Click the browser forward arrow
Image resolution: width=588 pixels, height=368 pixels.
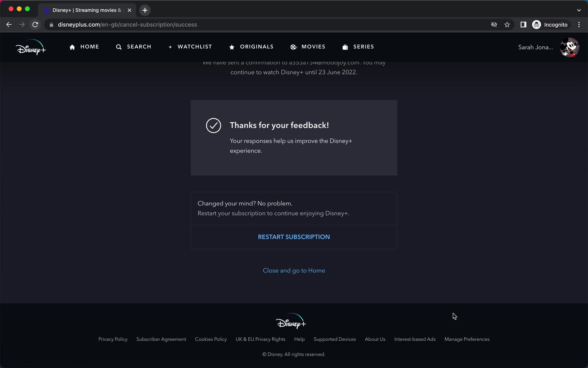(x=22, y=25)
